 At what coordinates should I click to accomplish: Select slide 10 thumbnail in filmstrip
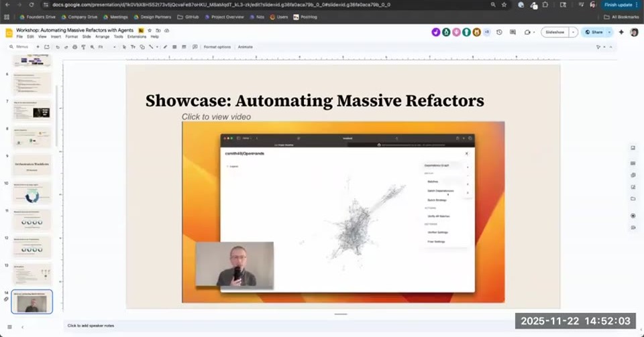tap(32, 193)
